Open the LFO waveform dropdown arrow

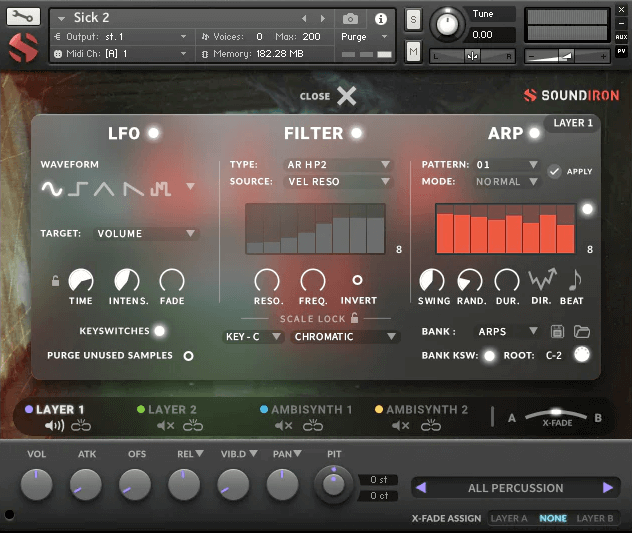tap(191, 186)
